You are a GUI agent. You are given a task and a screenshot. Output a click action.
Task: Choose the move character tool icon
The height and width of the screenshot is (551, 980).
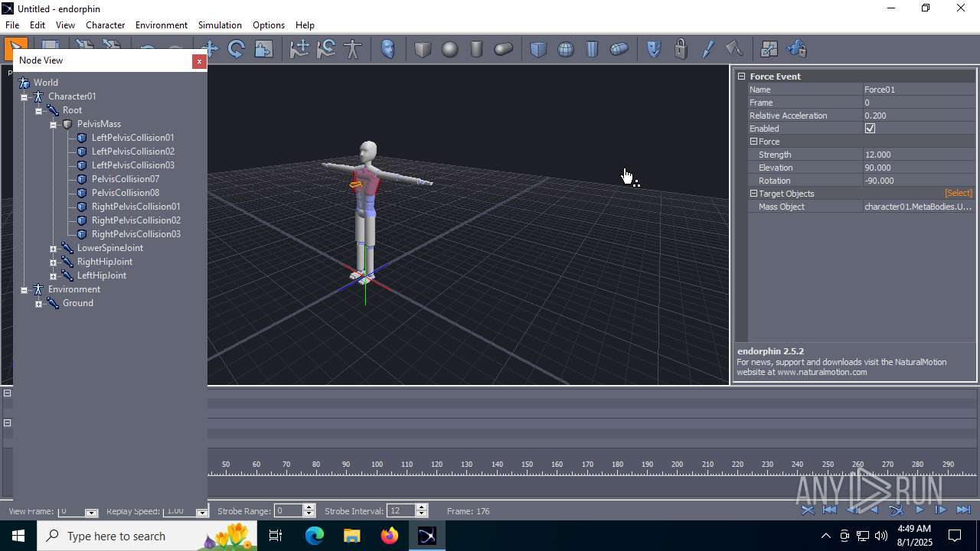click(x=299, y=49)
